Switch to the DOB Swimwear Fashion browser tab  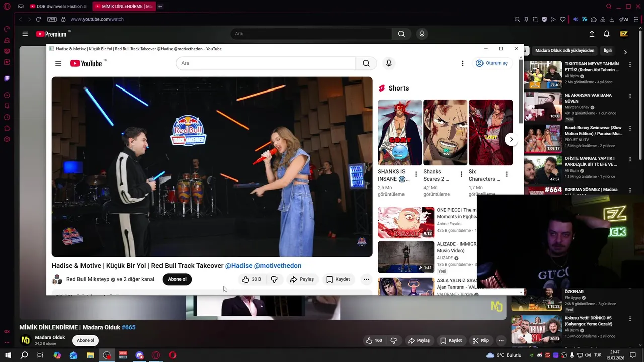58,6
